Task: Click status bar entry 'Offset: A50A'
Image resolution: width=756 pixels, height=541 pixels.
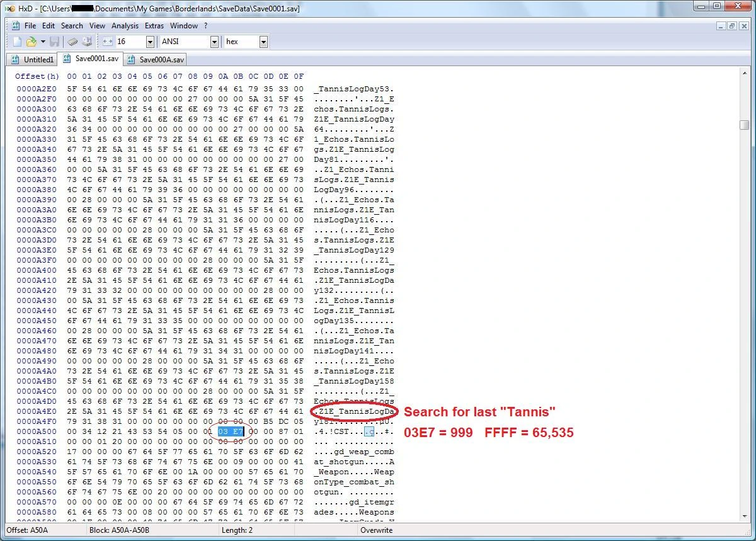Action: pos(27,530)
